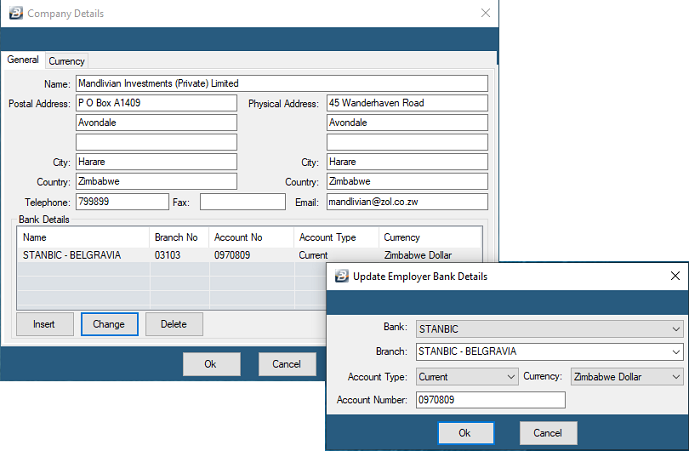This screenshot has width=689, height=451.
Task: Click the Account Type column header
Action: point(336,237)
